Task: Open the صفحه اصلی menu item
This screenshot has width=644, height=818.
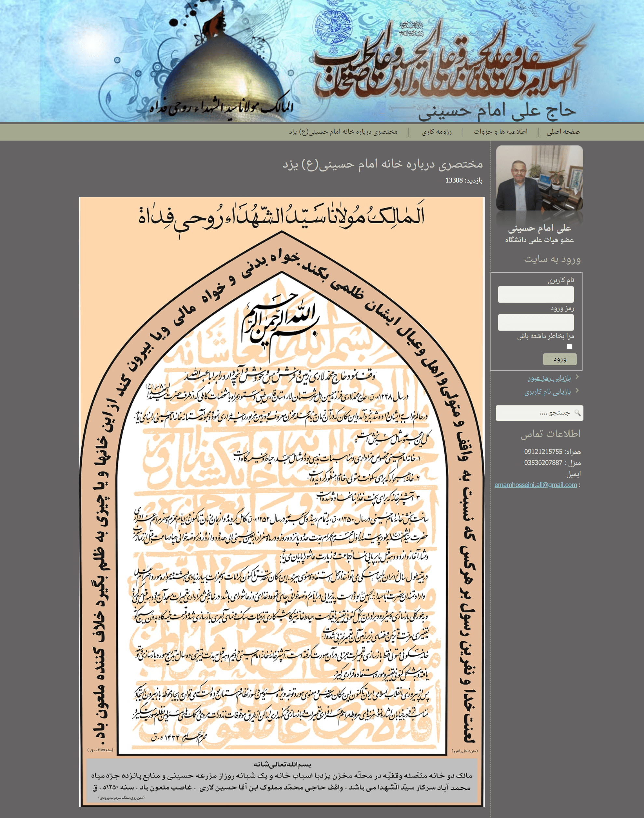Action: click(563, 132)
